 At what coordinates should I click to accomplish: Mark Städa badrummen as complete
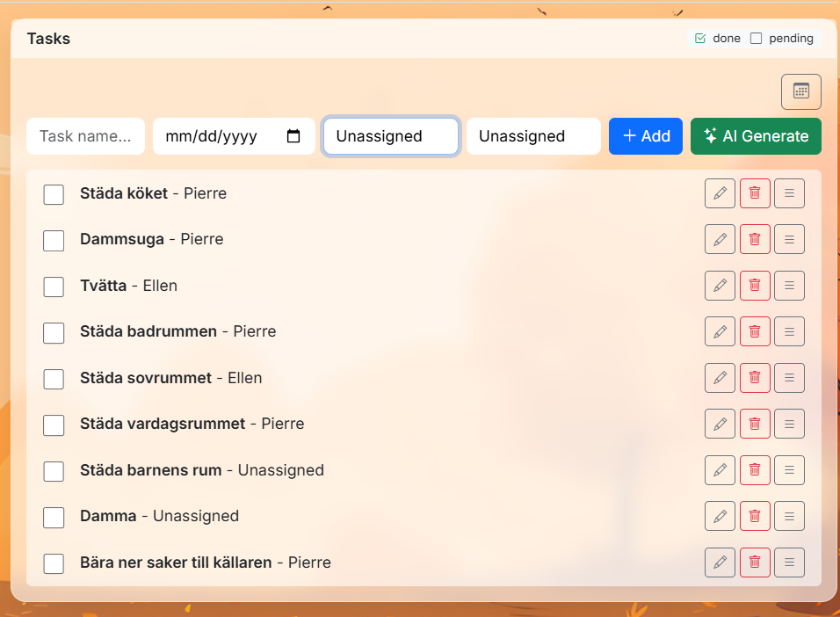point(54,332)
